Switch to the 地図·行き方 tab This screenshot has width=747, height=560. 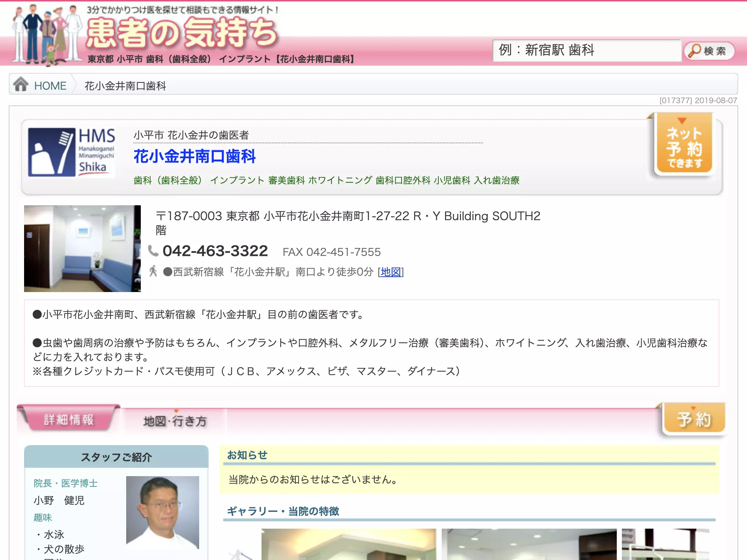175,421
